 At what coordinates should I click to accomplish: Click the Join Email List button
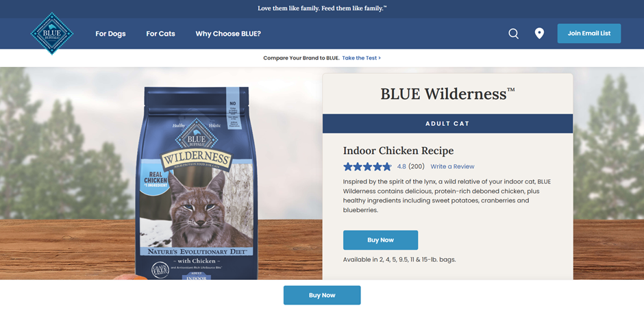[x=589, y=34]
